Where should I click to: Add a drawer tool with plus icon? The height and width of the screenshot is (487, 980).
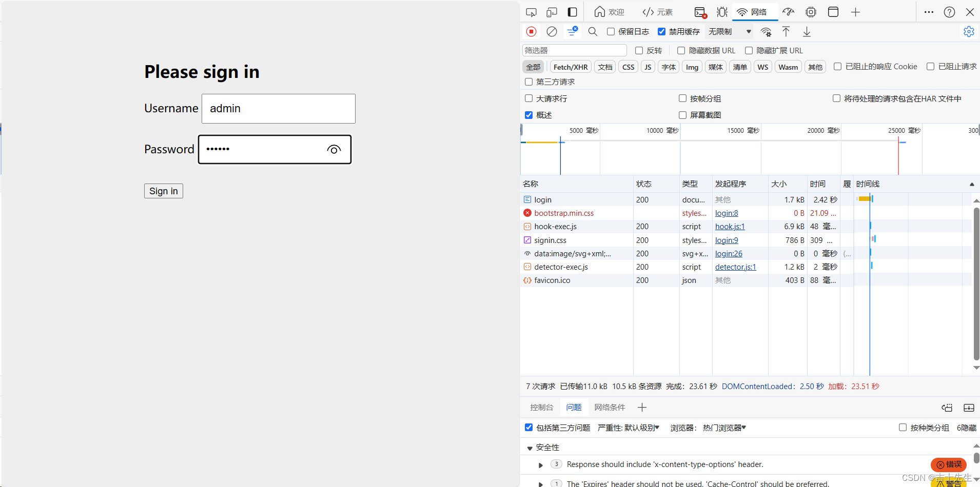642,408
